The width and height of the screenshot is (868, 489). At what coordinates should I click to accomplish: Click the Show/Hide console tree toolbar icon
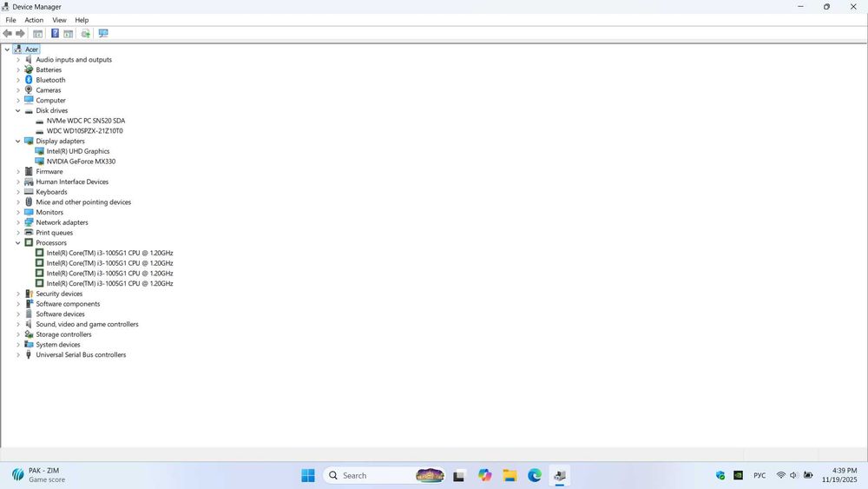tap(37, 34)
